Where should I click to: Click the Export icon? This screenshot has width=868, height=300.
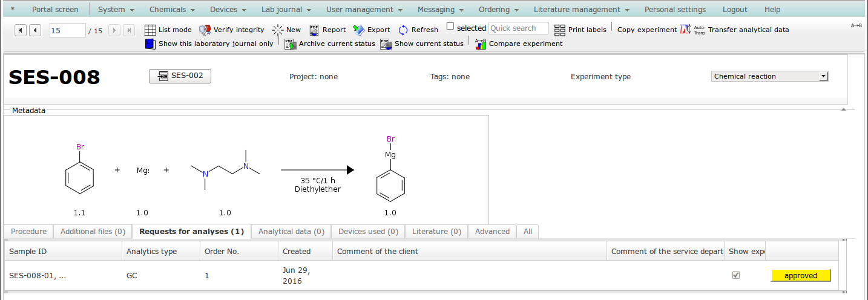tap(359, 30)
